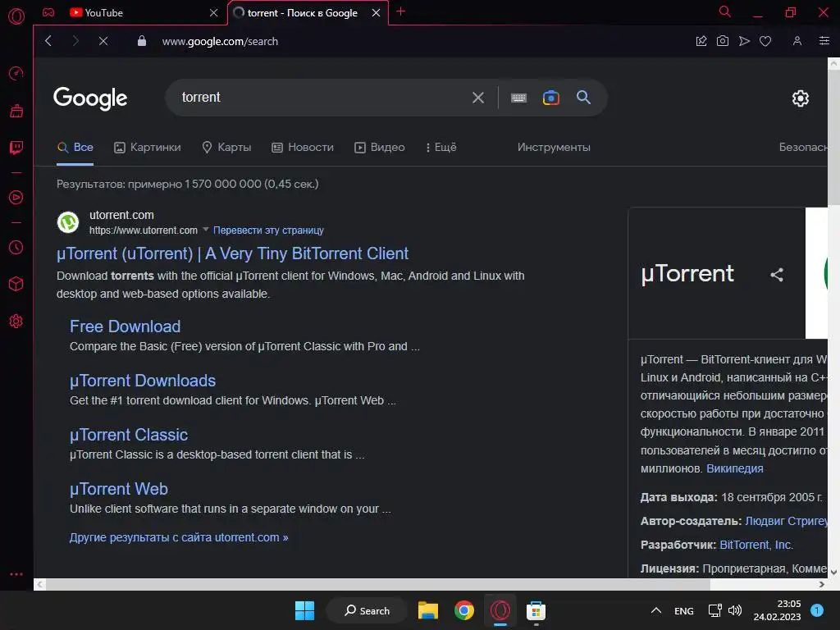Open the profile account icon in the toolbar

click(797, 41)
